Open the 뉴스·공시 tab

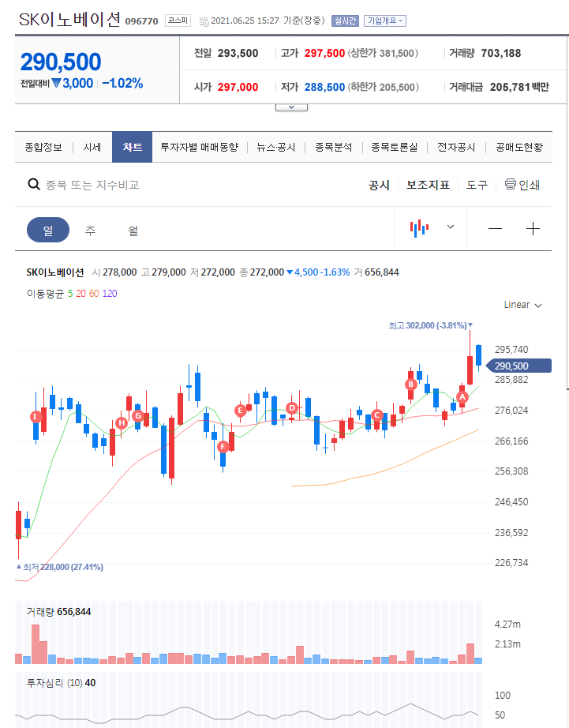[x=275, y=147]
